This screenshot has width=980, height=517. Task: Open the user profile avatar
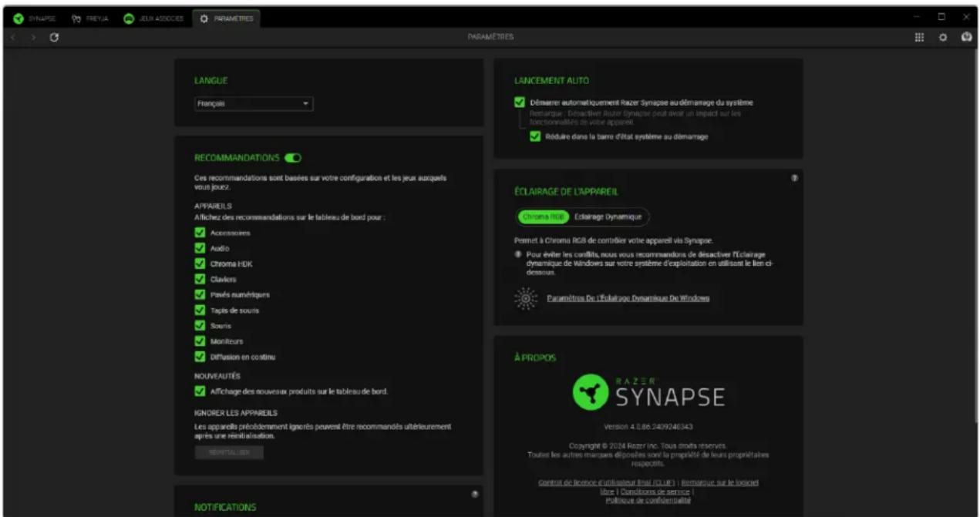click(966, 37)
